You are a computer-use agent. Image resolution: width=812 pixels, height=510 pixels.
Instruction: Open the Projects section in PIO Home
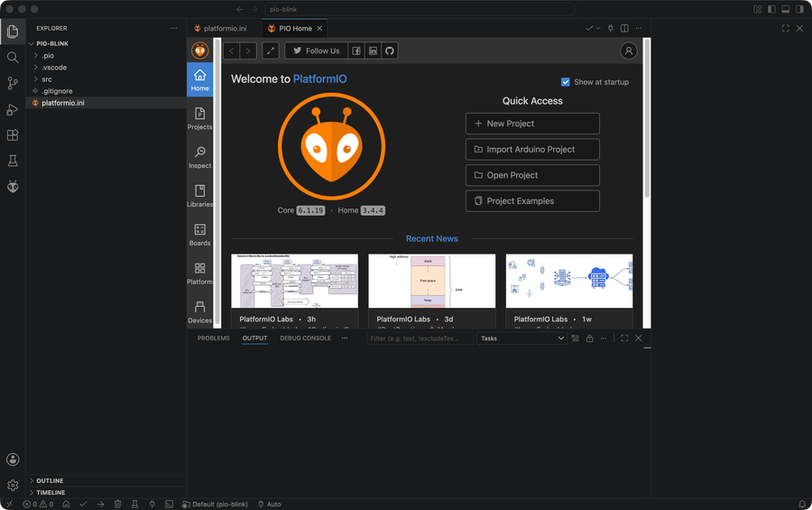coord(199,118)
